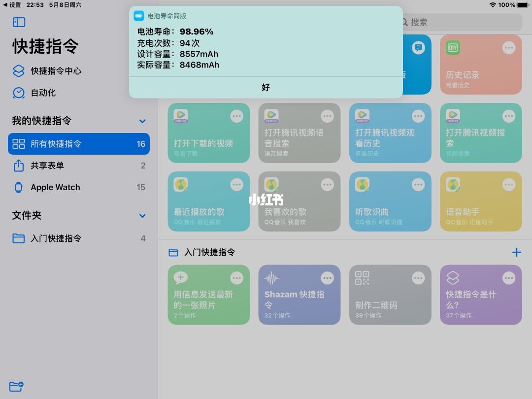Collapse the 我的快捷指令 section
The image size is (532, 399).
[142, 121]
